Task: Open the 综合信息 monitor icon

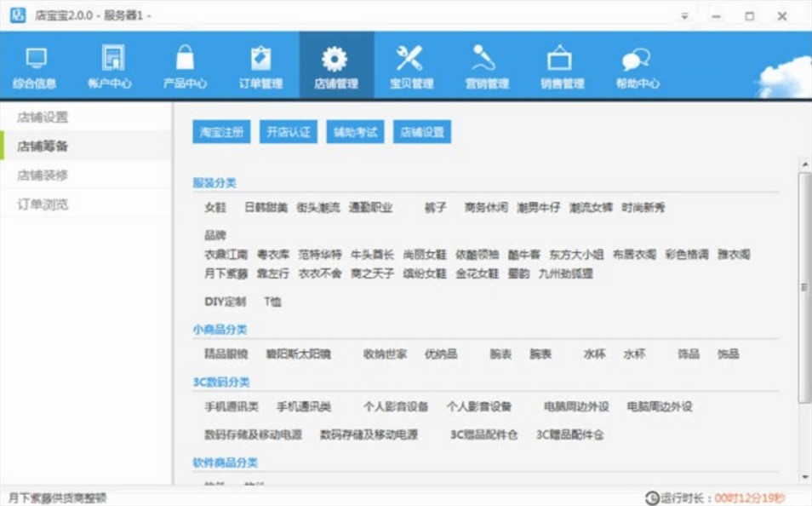Action: 35,64
